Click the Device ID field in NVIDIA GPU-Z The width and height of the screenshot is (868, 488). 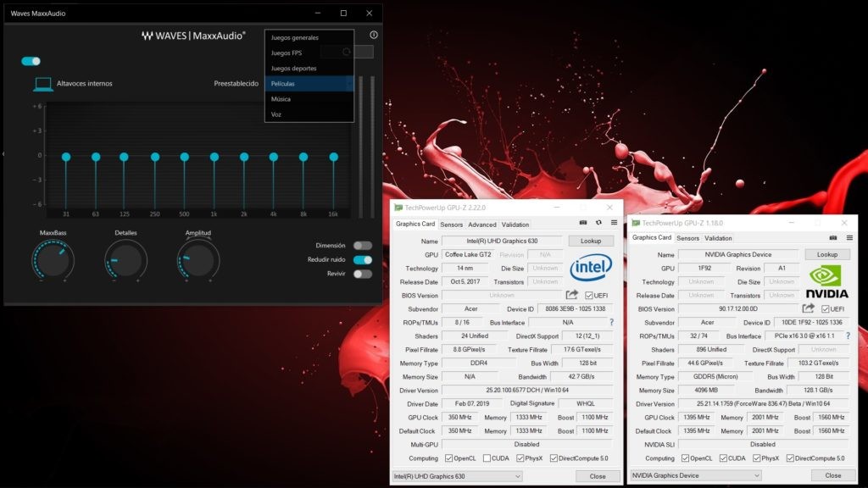(x=812, y=322)
